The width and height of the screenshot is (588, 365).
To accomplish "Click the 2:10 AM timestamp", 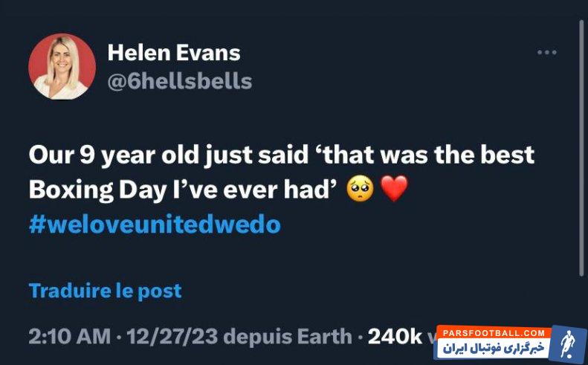I will [x=69, y=337].
